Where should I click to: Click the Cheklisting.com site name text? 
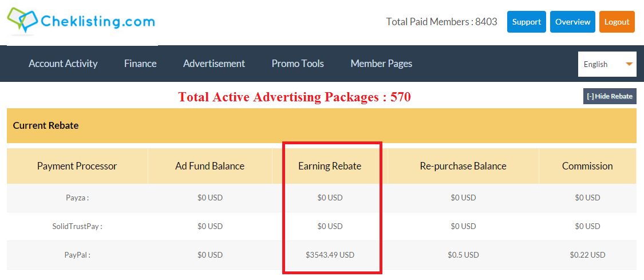point(97,22)
